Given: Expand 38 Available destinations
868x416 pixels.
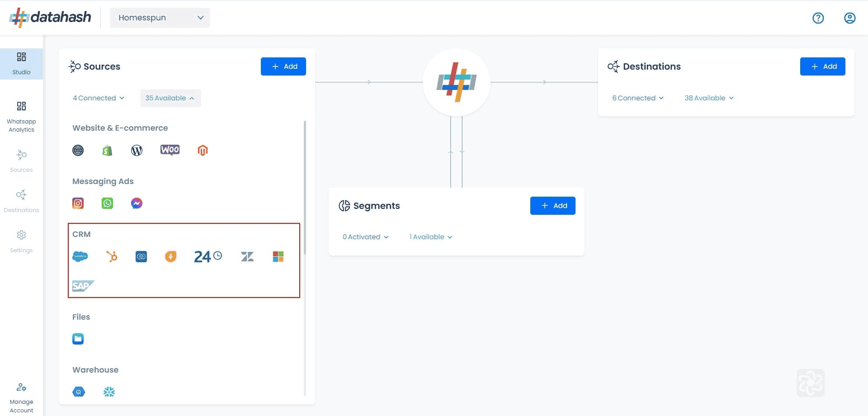Looking at the screenshot, I should click(709, 98).
